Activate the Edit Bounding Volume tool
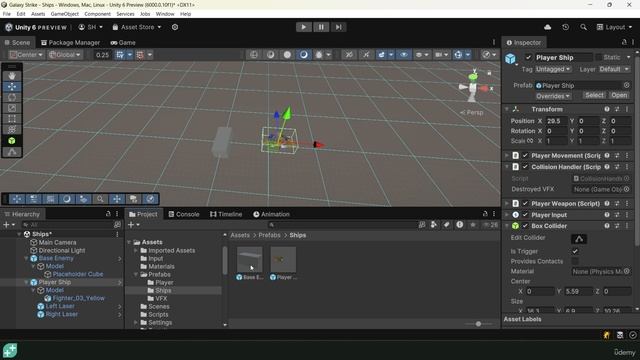This screenshot has height=360, width=640. (12, 141)
